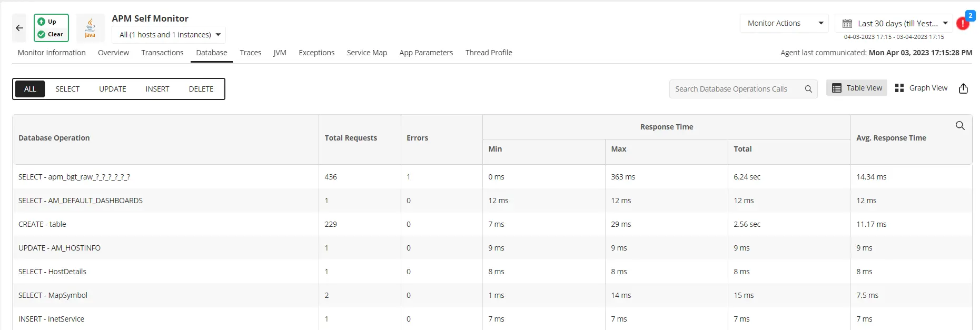980x330 pixels.
Task: Click the Up/Clear status badge
Action: point(51,28)
